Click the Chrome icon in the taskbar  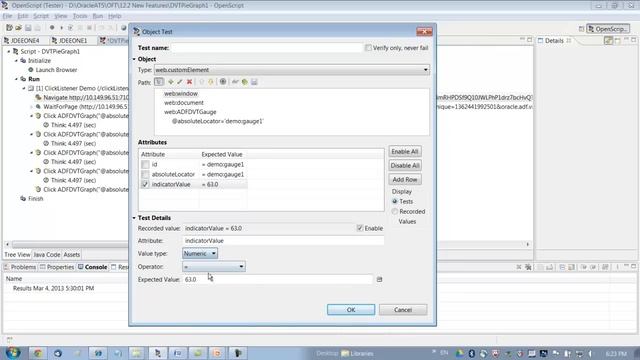[x=38, y=353]
